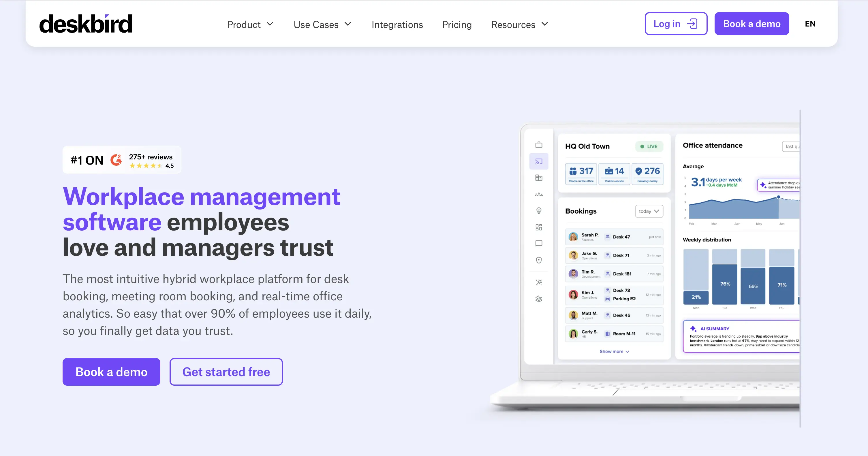Click the room icon next to Room M-11

point(607,334)
